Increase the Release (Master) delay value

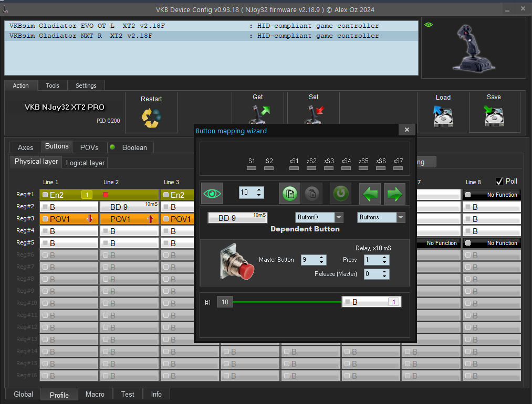click(x=384, y=271)
